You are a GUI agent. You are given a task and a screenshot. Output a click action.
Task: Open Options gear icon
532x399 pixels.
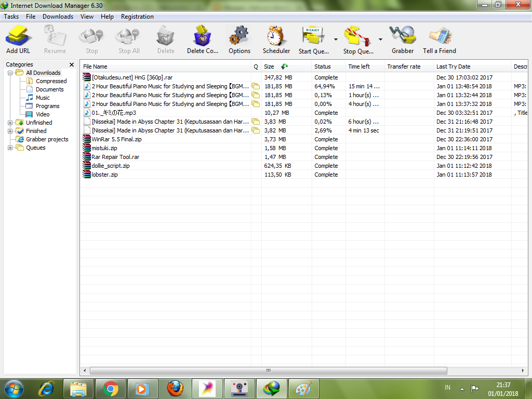[x=239, y=36]
